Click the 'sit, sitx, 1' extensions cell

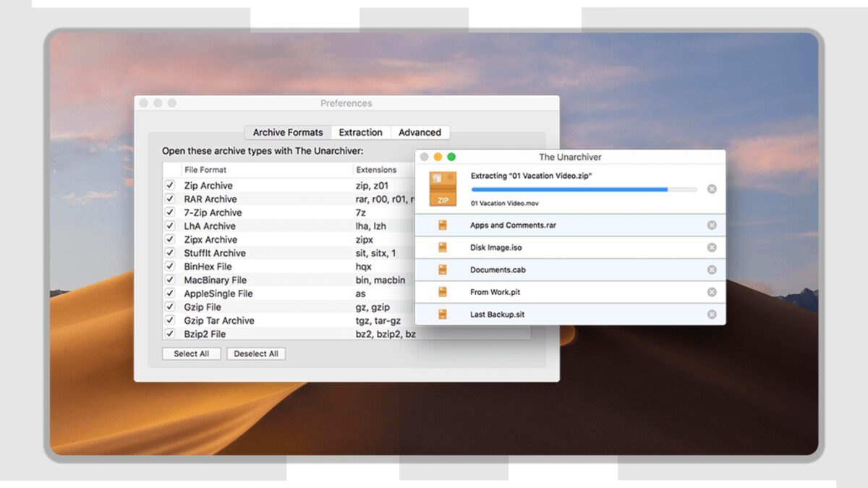pyautogui.click(x=376, y=253)
